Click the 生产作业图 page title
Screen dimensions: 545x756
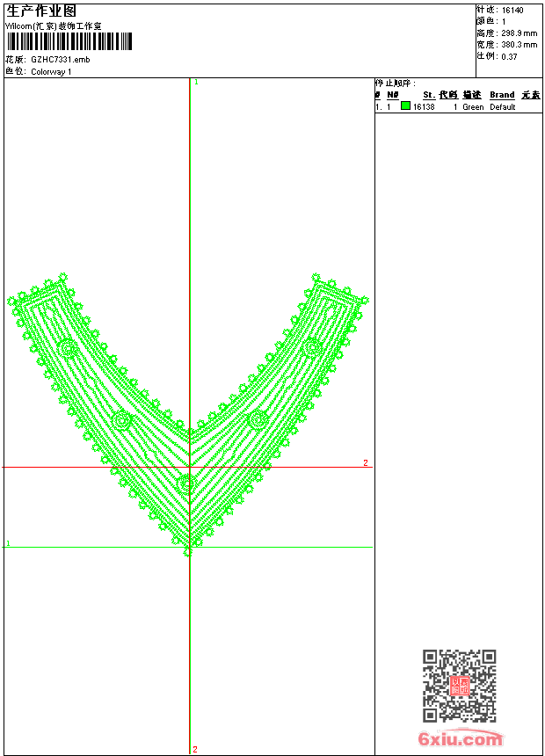click(41, 11)
